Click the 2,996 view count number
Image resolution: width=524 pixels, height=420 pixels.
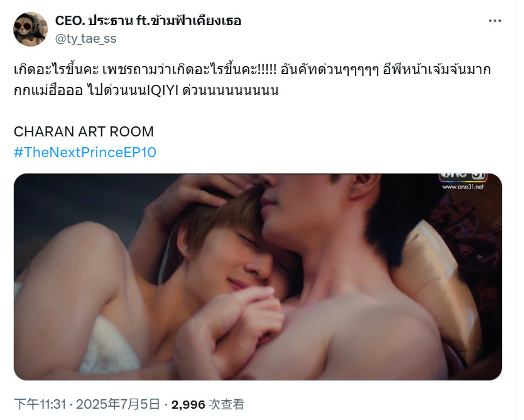[x=188, y=405]
